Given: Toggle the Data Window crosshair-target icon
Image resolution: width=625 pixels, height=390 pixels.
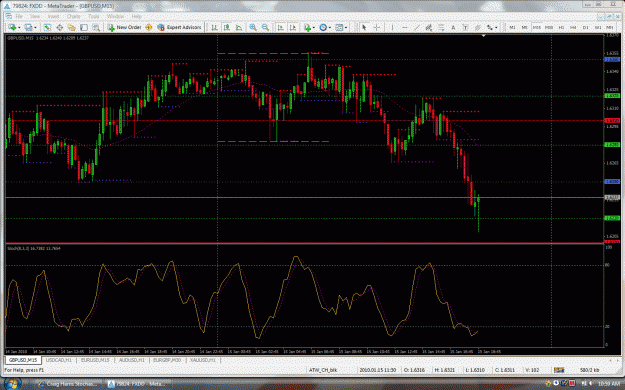Looking at the screenshot, I should (59, 28).
